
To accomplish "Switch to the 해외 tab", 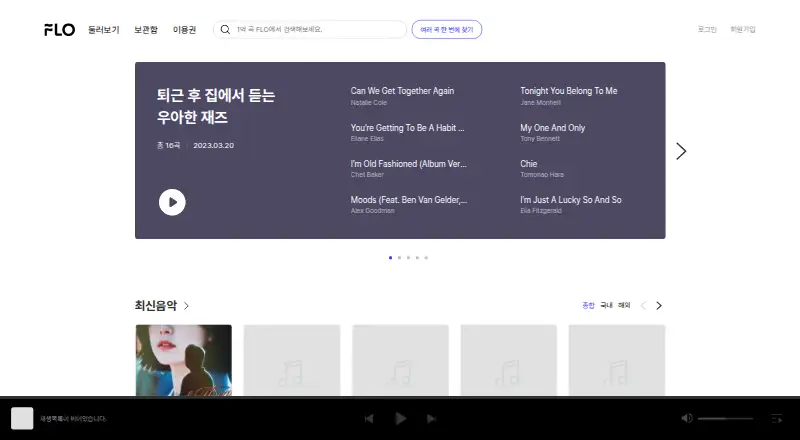I will point(624,305).
